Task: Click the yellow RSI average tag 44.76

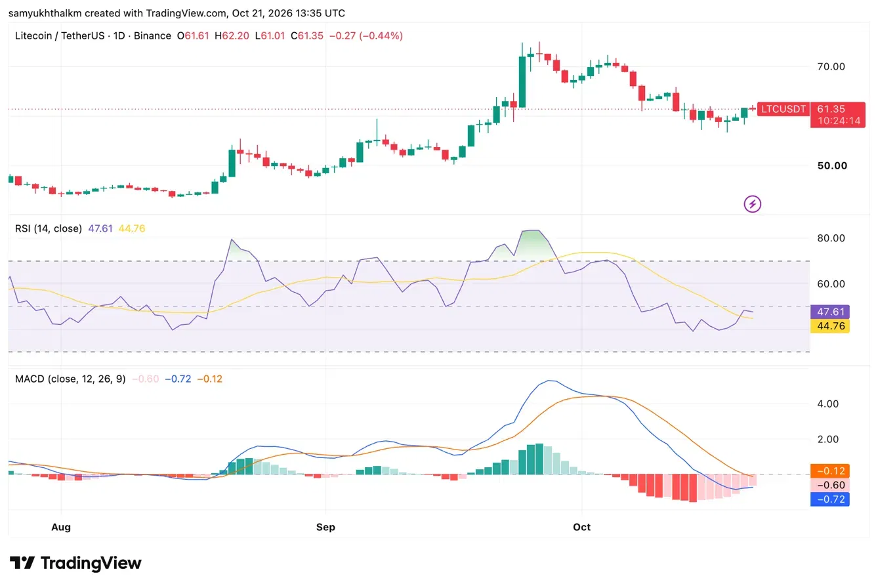Action: (x=830, y=326)
